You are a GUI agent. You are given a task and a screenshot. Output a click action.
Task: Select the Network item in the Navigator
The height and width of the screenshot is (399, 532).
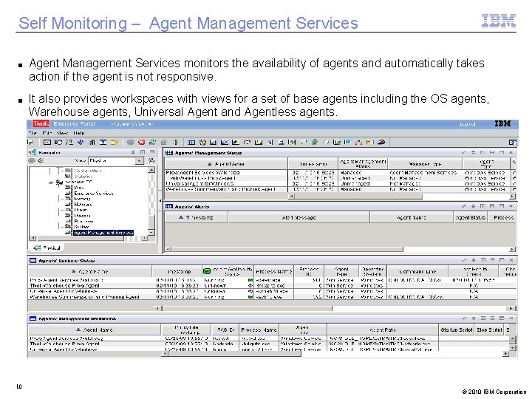coord(83,205)
